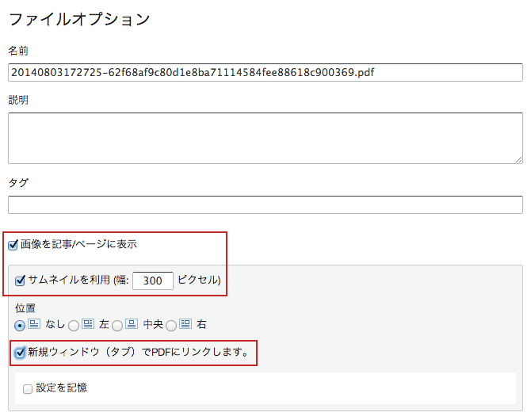The image size is (531, 420).
Task: Click the ファイルオプション heading
Action: (79, 19)
